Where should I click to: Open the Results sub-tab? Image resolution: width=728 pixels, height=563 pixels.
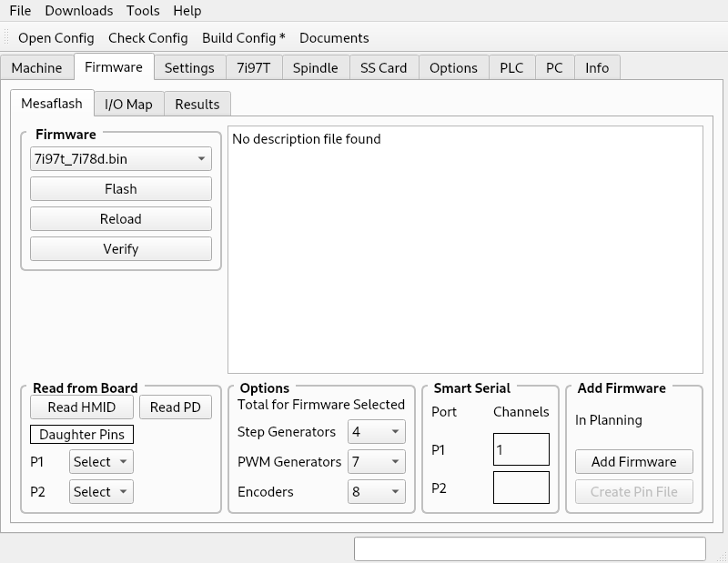[x=197, y=104]
